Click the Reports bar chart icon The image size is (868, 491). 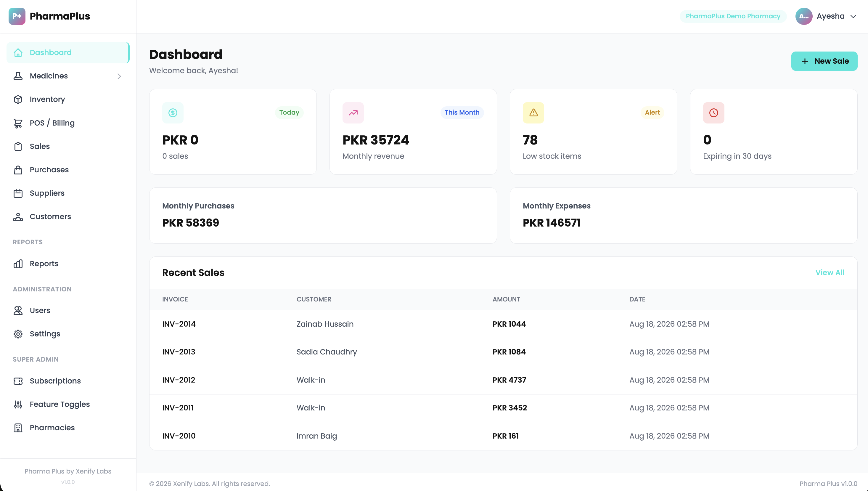(18, 264)
